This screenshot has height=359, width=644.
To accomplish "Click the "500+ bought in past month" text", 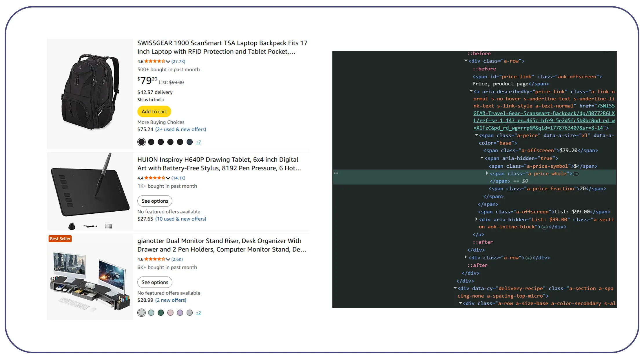I will coord(168,69).
